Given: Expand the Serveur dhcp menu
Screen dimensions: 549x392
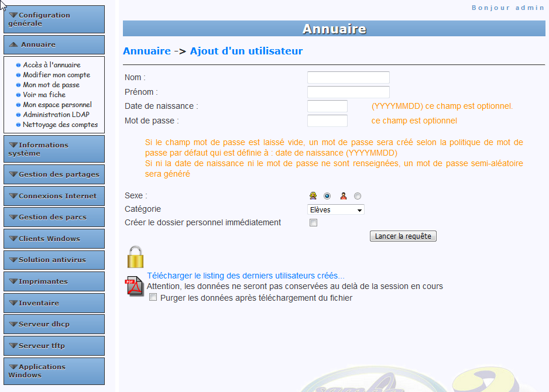Looking at the screenshot, I should click(x=54, y=324).
